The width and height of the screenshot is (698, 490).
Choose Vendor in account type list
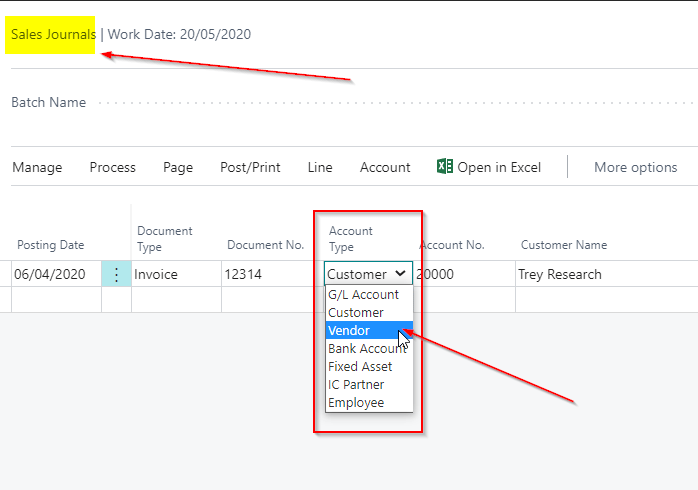[349, 331]
